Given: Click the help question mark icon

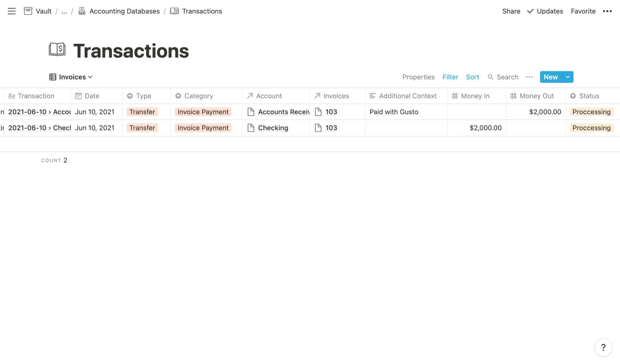Looking at the screenshot, I should click(x=603, y=347).
